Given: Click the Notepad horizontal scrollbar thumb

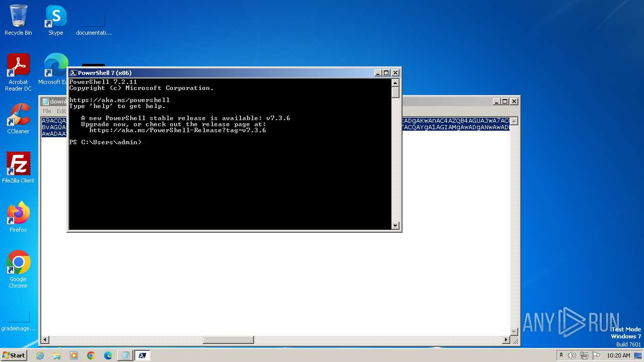Looking at the screenshot, I should click(x=228, y=340).
